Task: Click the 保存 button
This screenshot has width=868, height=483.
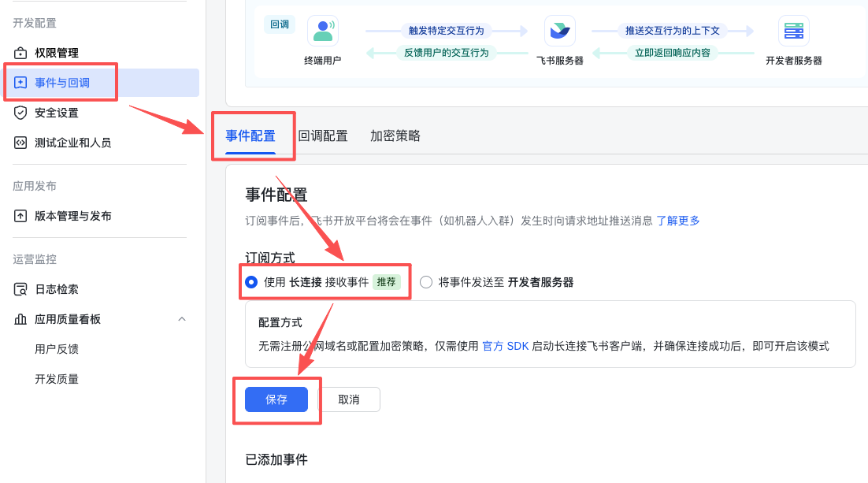Action: tap(276, 399)
